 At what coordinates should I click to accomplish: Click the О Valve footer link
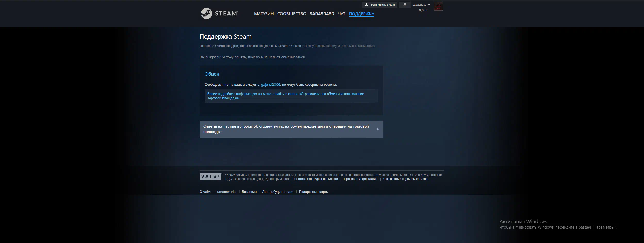pos(205,192)
